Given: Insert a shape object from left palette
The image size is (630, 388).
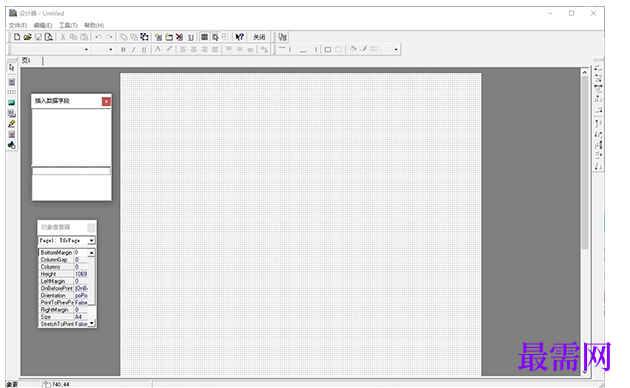Looking at the screenshot, I should coord(12,145).
